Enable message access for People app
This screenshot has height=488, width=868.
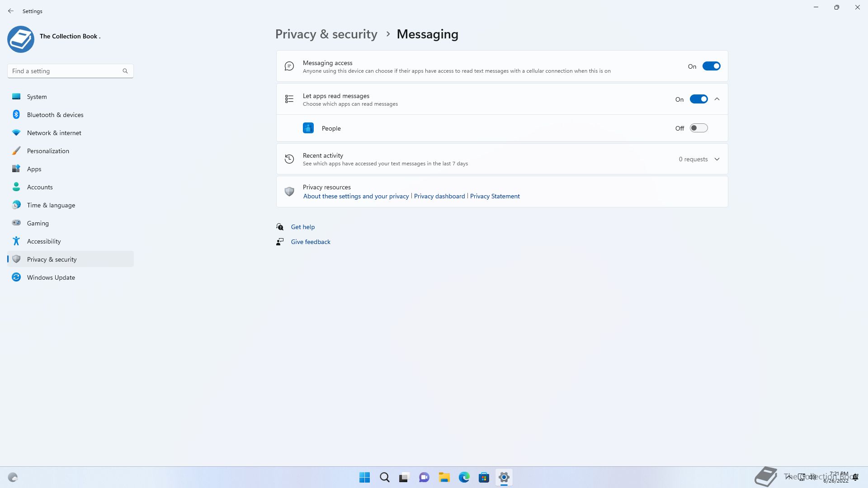click(698, 128)
